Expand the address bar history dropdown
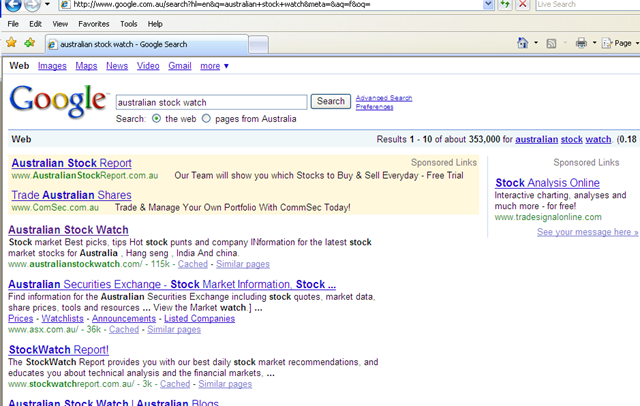Screen dimensions: 640x406 [x=488, y=4]
